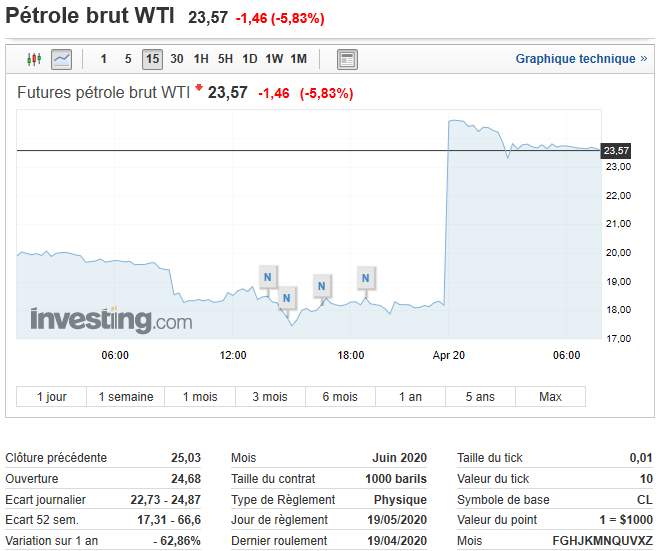Image resolution: width=668 pixels, height=551 pixels.
Task: Open the chart news panel icon
Action: point(347,59)
